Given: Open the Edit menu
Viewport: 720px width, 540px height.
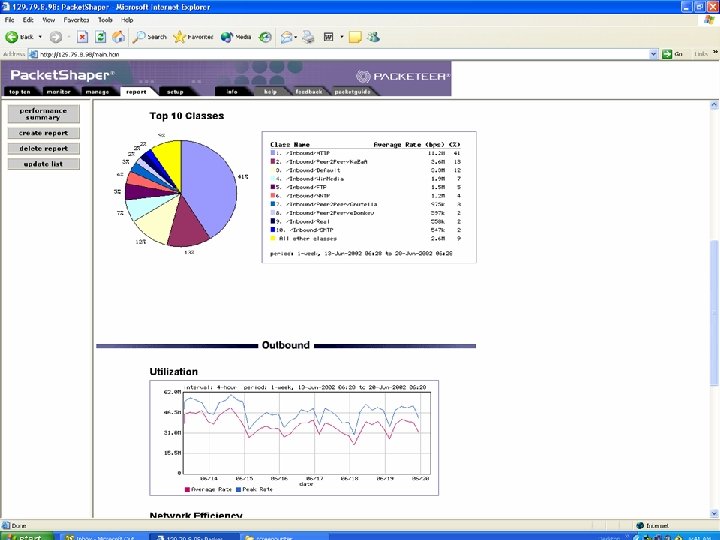Looking at the screenshot, I should pos(28,20).
